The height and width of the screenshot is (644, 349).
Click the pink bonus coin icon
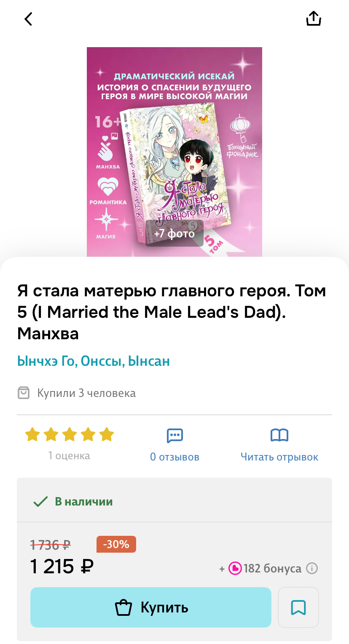[x=235, y=569]
